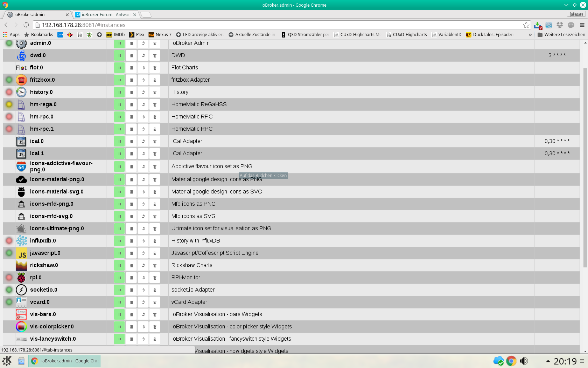This screenshot has width=588, height=368.
Task: Click the javascript.0 JS adapter icon
Action: coord(21,253)
